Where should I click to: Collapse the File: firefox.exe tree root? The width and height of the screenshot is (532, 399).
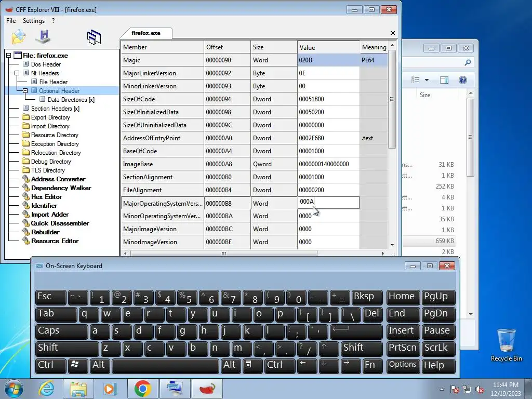[x=8, y=55]
